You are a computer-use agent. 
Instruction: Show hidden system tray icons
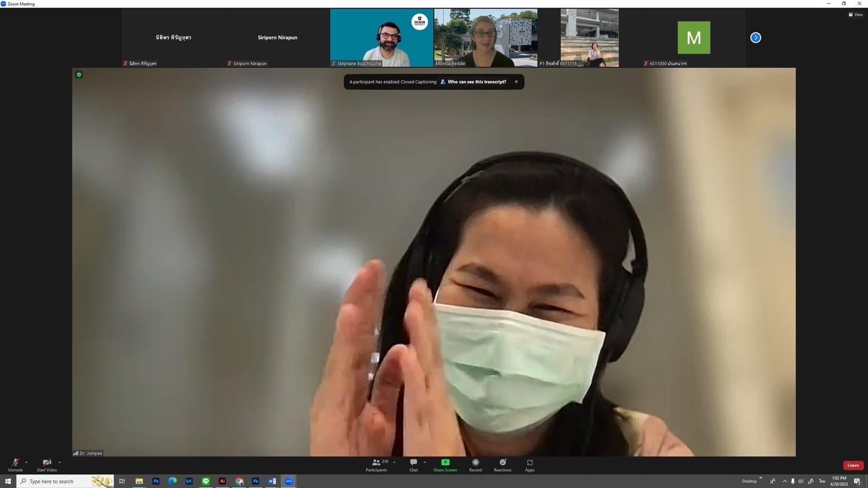[x=785, y=481]
